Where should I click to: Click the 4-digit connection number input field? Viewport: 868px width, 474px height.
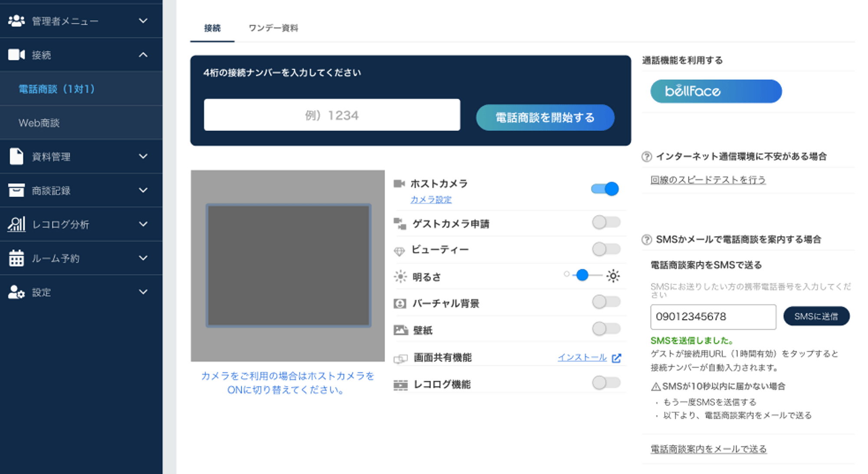point(332,115)
